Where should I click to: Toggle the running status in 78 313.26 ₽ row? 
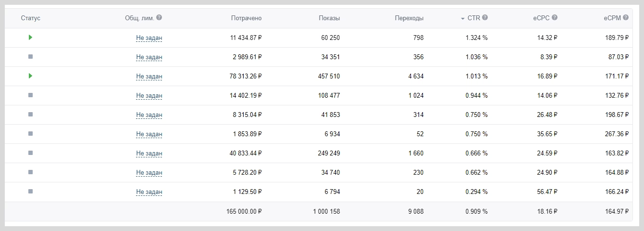pos(30,76)
